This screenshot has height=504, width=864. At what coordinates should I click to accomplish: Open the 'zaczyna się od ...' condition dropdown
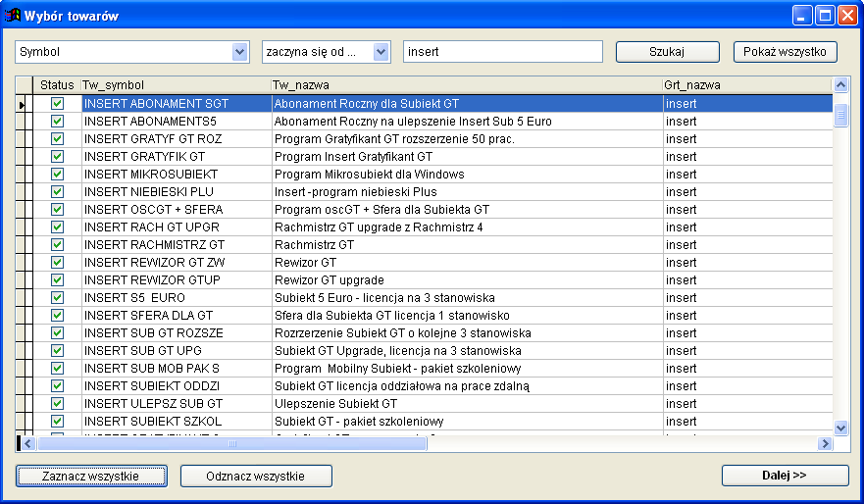[381, 52]
